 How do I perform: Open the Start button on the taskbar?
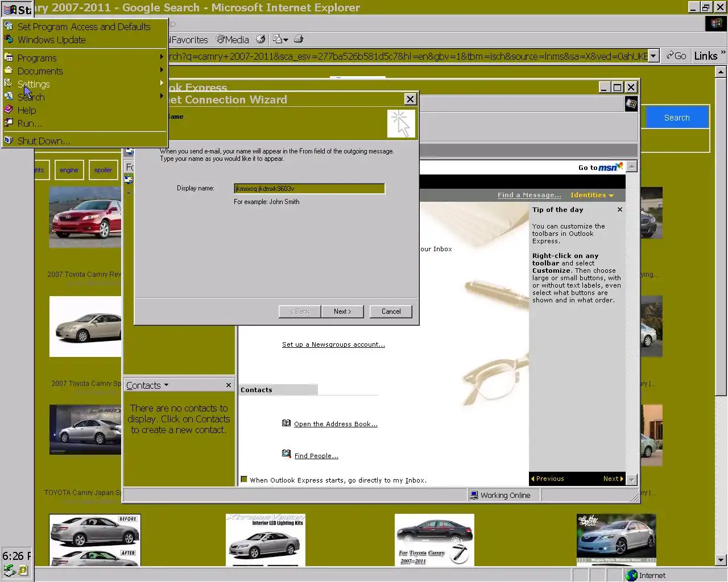[16, 9]
